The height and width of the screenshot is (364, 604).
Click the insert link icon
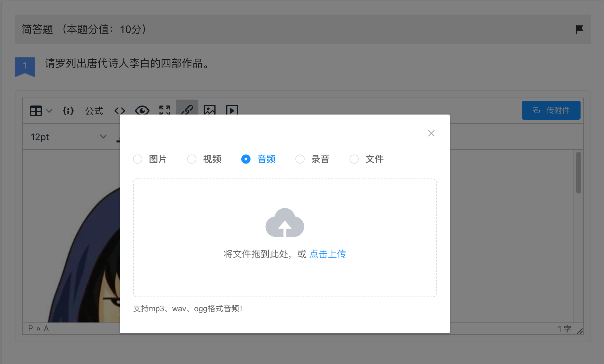coord(187,109)
